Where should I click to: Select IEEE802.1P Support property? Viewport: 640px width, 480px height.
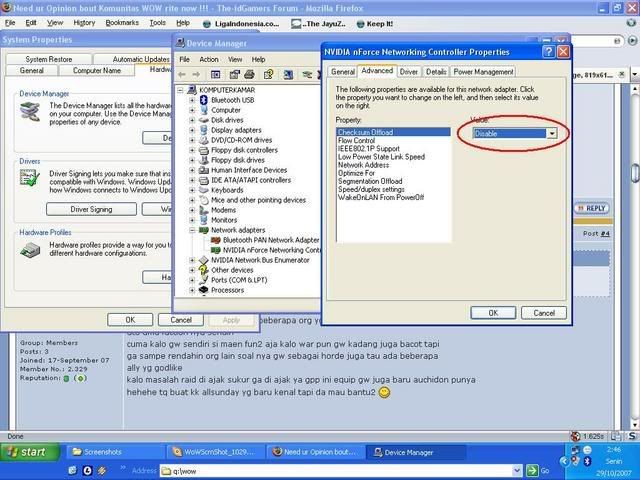[x=369, y=149]
